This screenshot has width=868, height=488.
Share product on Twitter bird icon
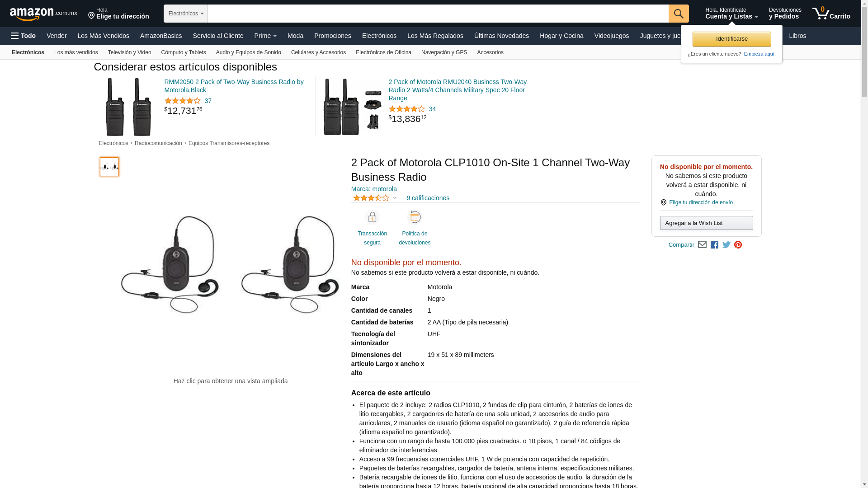[x=726, y=245]
